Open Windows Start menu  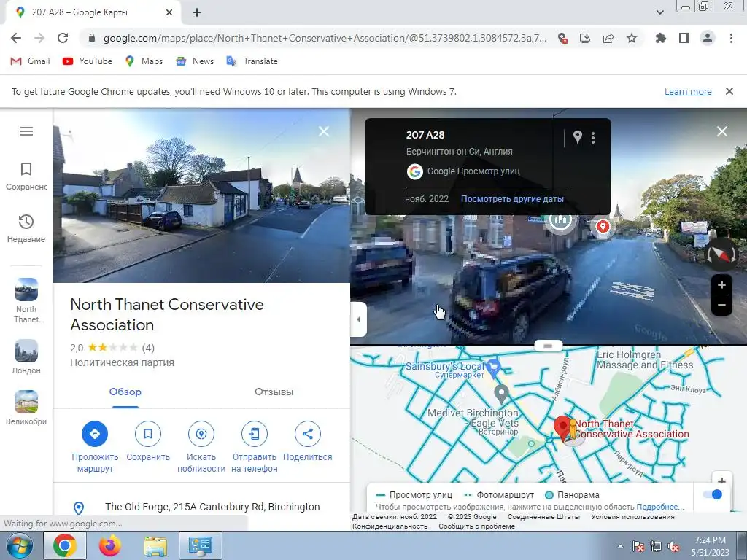pyautogui.click(x=20, y=545)
